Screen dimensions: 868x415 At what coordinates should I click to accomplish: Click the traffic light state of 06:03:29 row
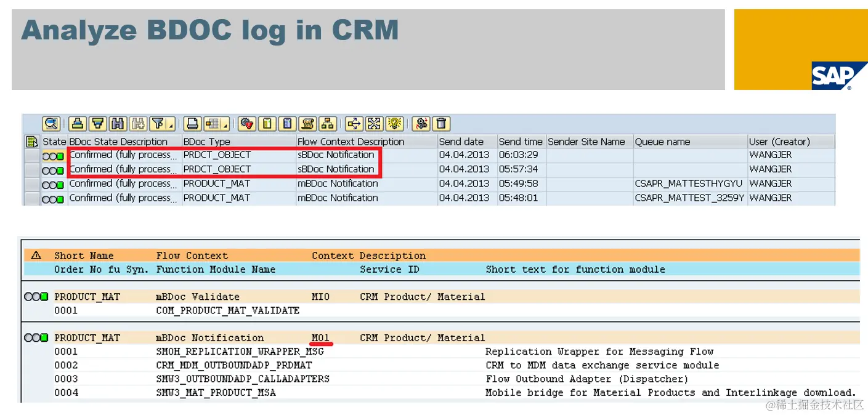point(53,156)
